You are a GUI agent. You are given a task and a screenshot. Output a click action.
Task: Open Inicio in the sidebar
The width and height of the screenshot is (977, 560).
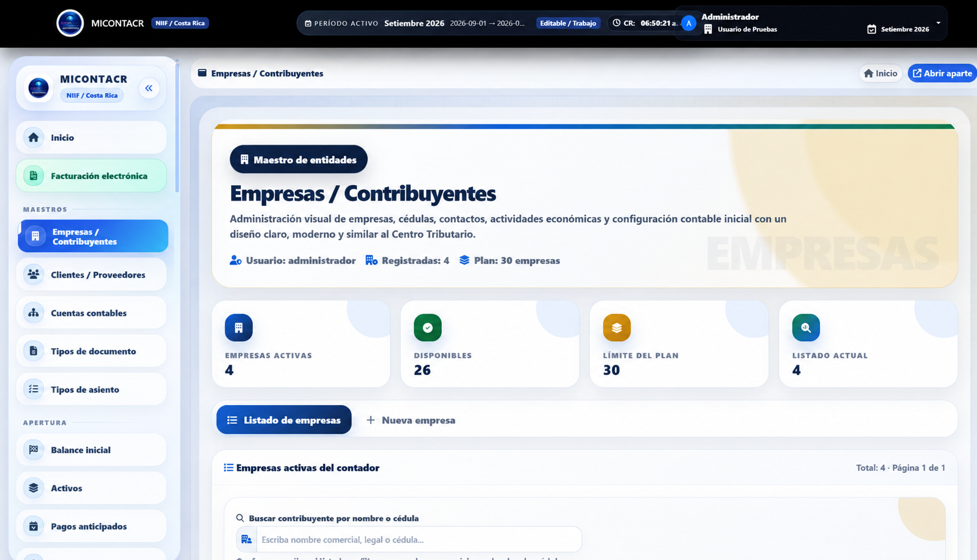click(91, 137)
